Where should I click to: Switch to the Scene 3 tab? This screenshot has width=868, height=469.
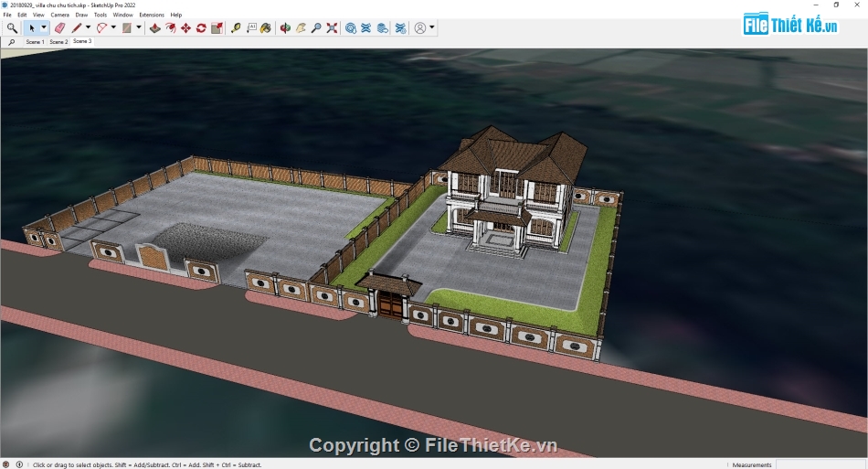click(82, 41)
